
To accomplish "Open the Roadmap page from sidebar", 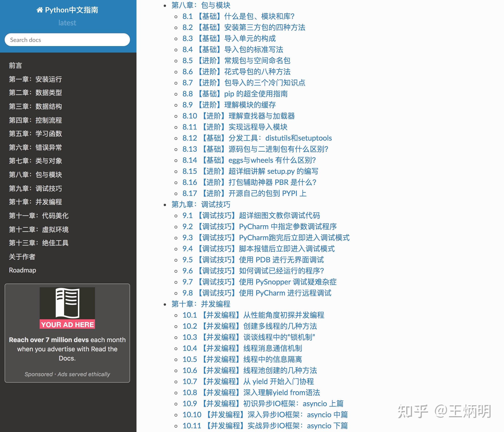I will pos(22,270).
